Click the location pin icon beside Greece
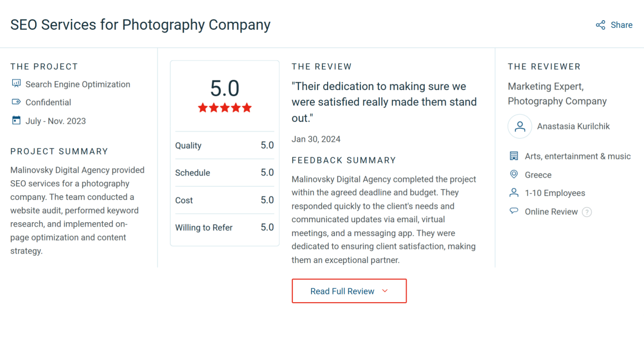 click(x=514, y=175)
